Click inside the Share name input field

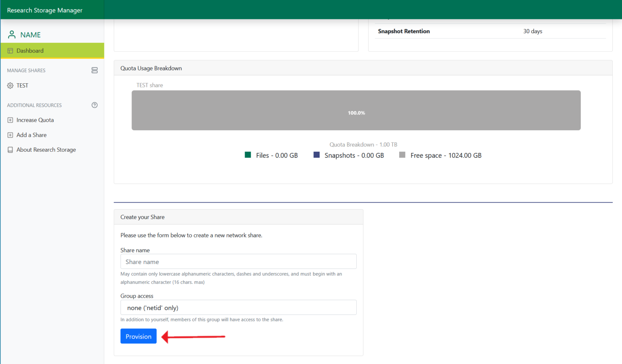pos(239,261)
